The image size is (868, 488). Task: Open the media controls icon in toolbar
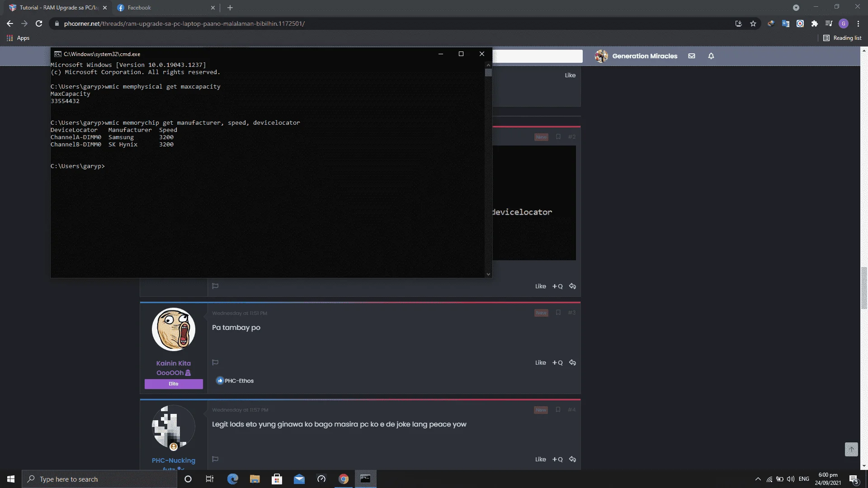(829, 23)
